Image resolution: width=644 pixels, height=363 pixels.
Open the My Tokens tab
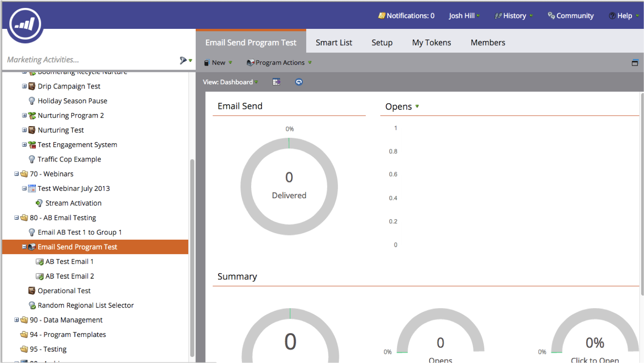pos(432,42)
